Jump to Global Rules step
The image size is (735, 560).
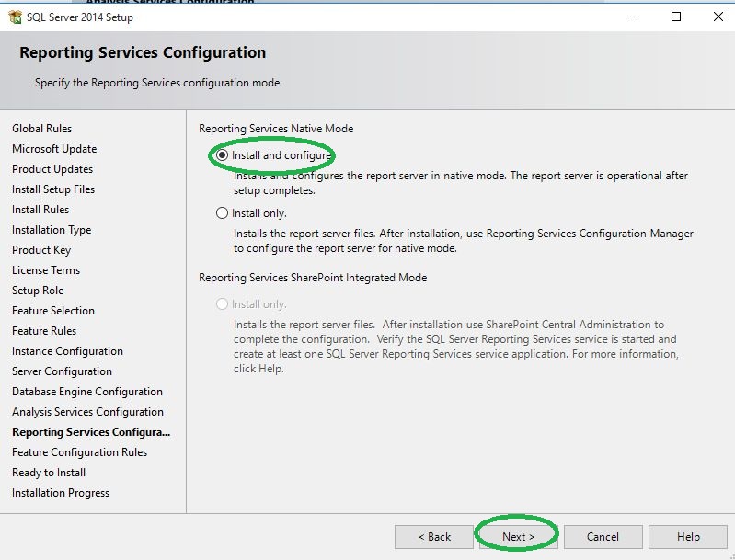click(41, 129)
